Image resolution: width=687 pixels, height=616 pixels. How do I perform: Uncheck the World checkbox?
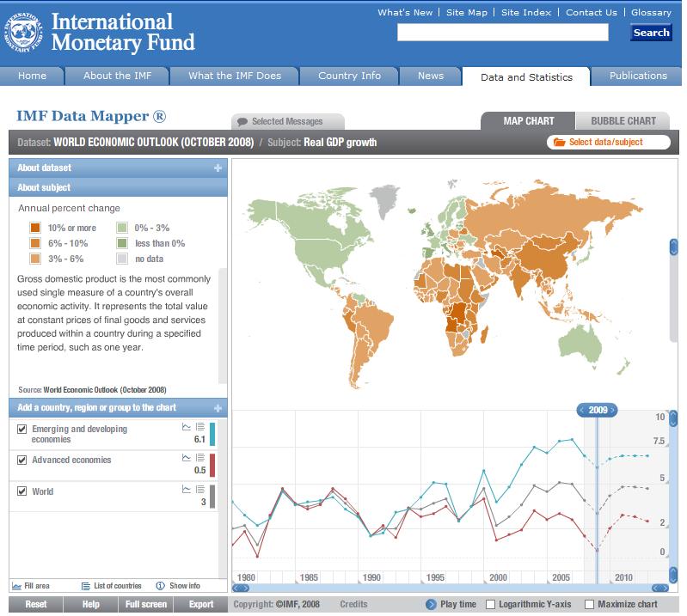coord(21,491)
